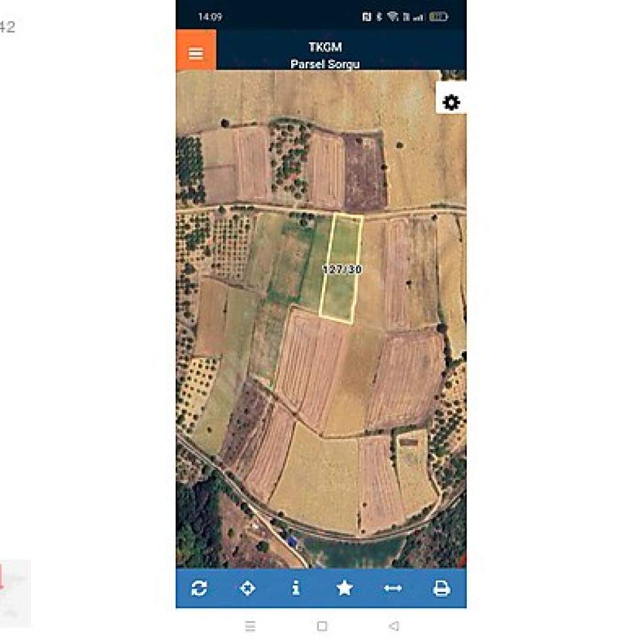This screenshot has height=644, width=644.
Task: Click the blue building near the road
Action: [x=292, y=542]
